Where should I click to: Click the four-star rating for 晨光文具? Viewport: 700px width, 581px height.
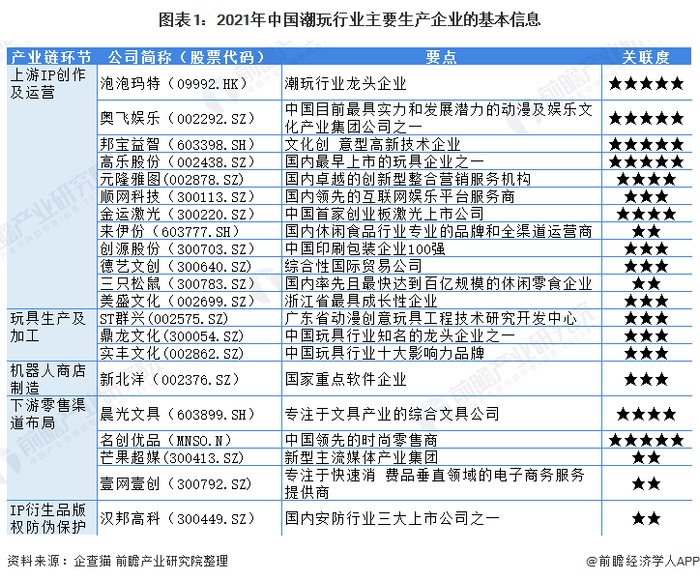click(646, 414)
